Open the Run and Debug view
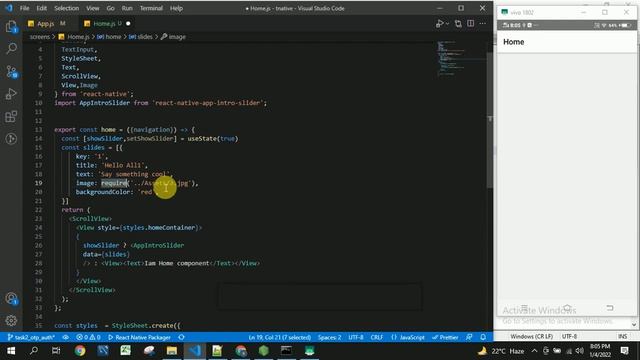Screen dimensions: 640x360 point(11,94)
